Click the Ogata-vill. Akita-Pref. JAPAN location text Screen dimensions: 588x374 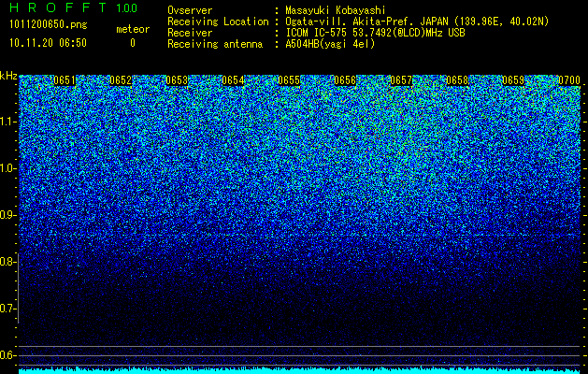click(x=417, y=22)
